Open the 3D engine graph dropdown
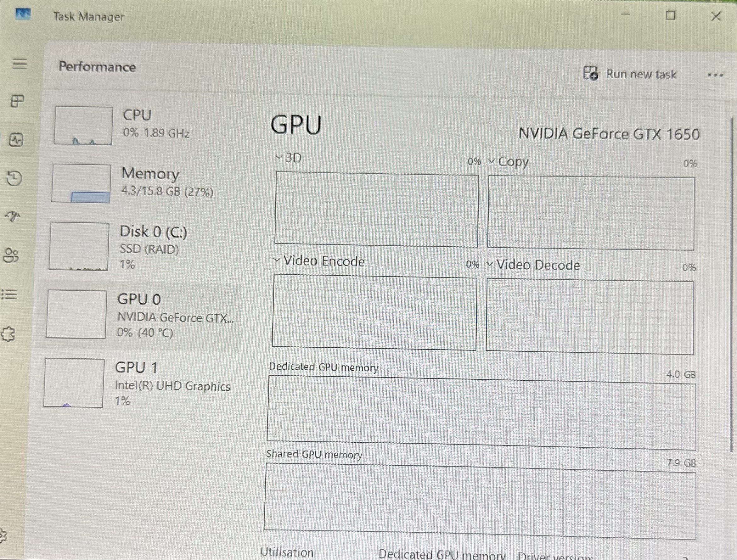The height and width of the screenshot is (560, 737). pyautogui.click(x=289, y=158)
